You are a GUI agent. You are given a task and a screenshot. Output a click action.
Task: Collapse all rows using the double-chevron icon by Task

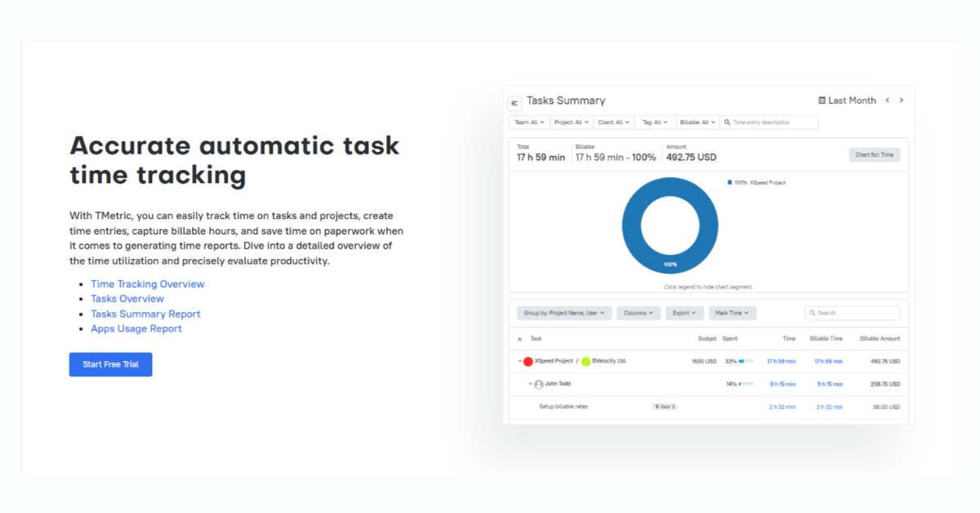coord(520,338)
